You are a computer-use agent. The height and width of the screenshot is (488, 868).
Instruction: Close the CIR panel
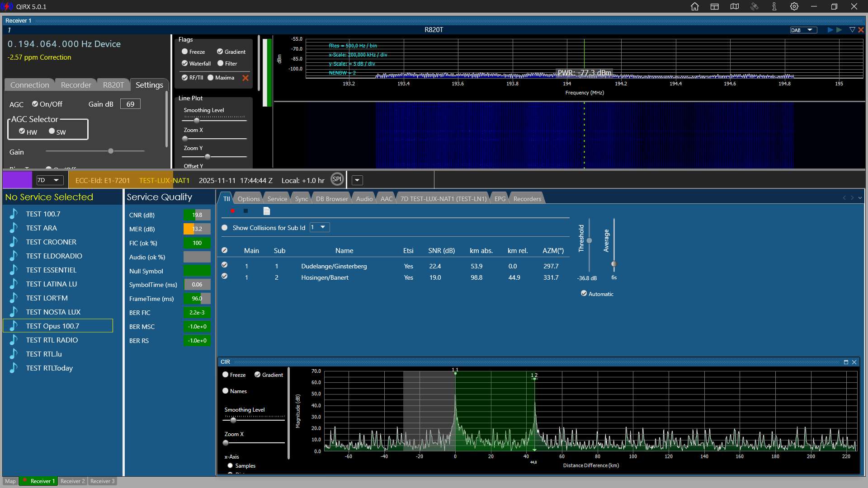coord(854,362)
